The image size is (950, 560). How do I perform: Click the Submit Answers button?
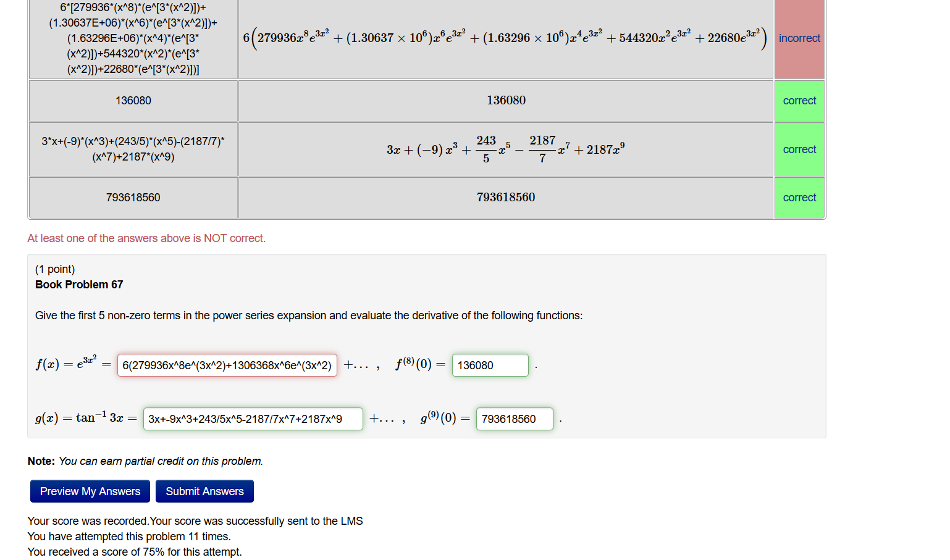coord(204,491)
